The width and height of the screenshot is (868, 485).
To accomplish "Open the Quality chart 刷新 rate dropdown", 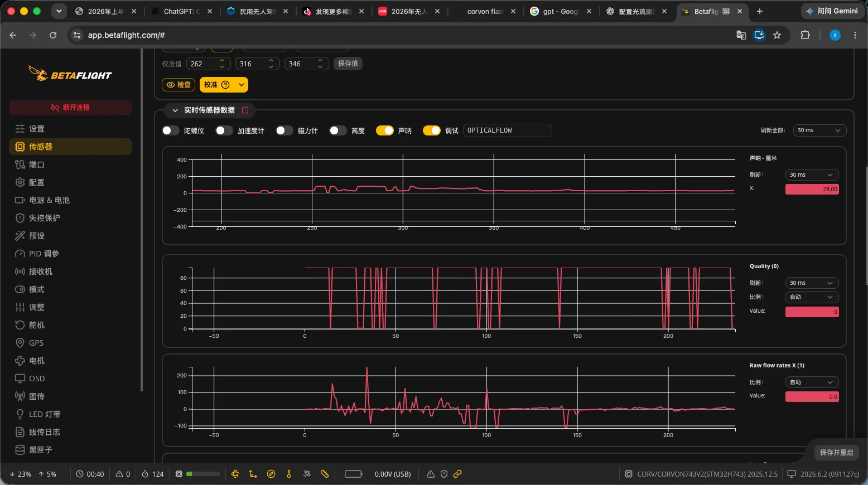I will tap(812, 283).
